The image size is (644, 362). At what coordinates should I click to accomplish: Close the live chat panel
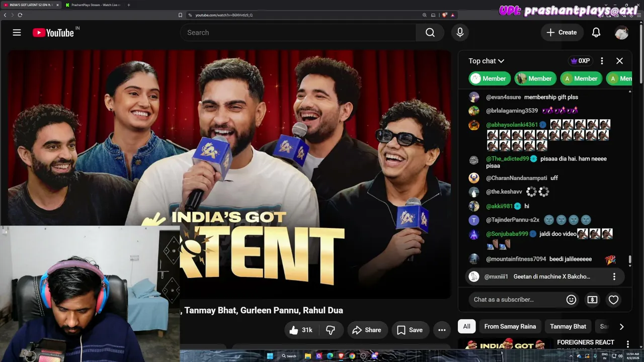tap(619, 61)
